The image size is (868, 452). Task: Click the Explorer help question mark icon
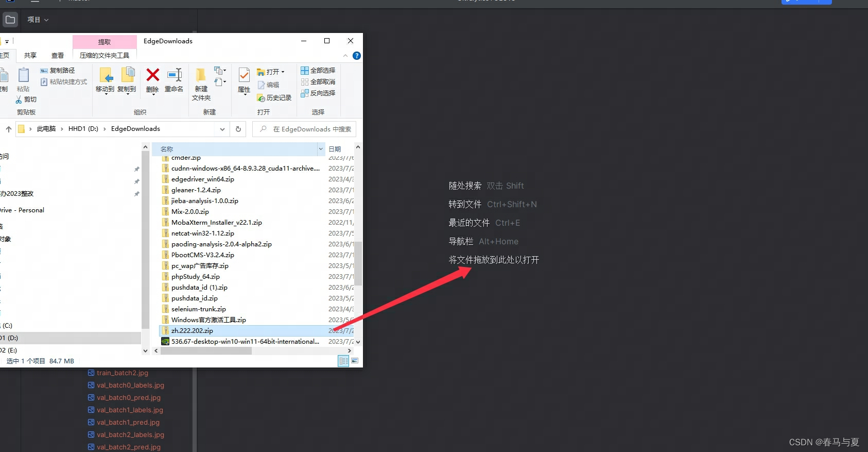[x=357, y=56]
